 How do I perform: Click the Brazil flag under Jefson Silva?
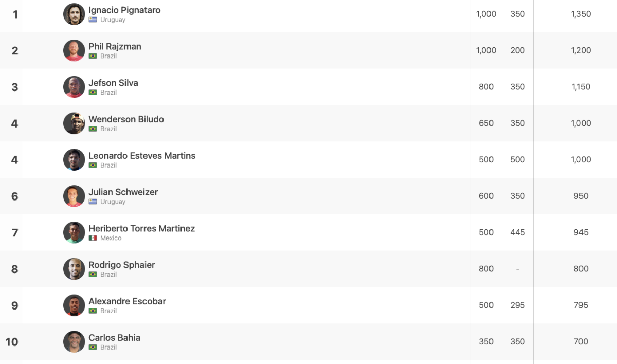(x=93, y=93)
